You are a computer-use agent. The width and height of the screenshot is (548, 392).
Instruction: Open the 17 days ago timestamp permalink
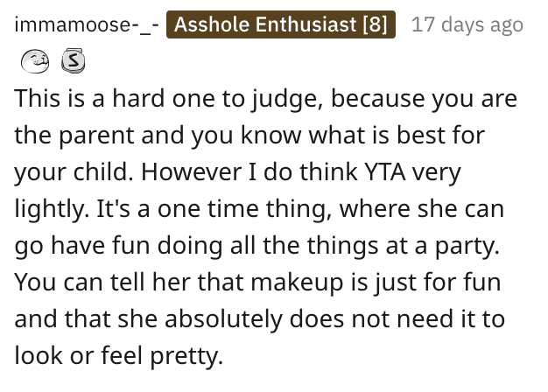467,24
